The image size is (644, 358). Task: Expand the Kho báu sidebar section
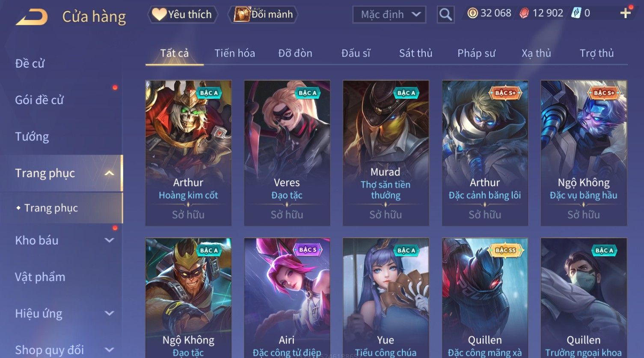point(109,240)
